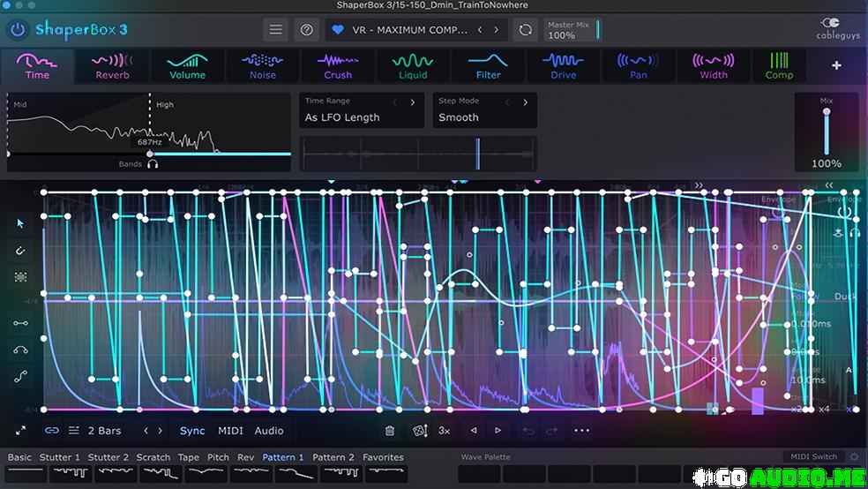The image size is (868, 489).
Task: Shift wave left with triangle
Action: point(474,430)
